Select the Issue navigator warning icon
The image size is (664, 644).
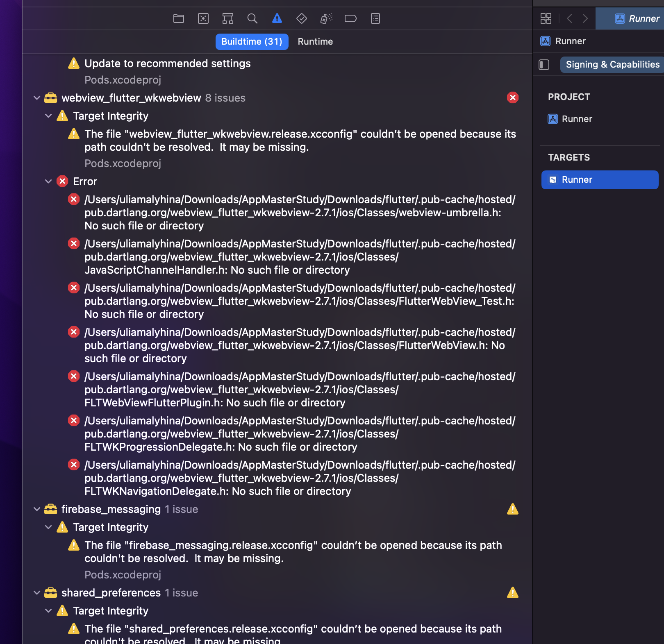point(277,18)
